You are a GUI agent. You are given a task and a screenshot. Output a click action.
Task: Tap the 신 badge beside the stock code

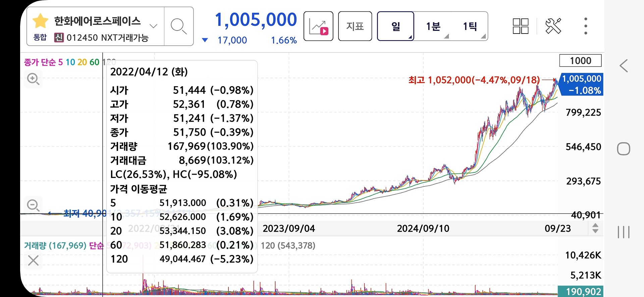[x=59, y=38]
